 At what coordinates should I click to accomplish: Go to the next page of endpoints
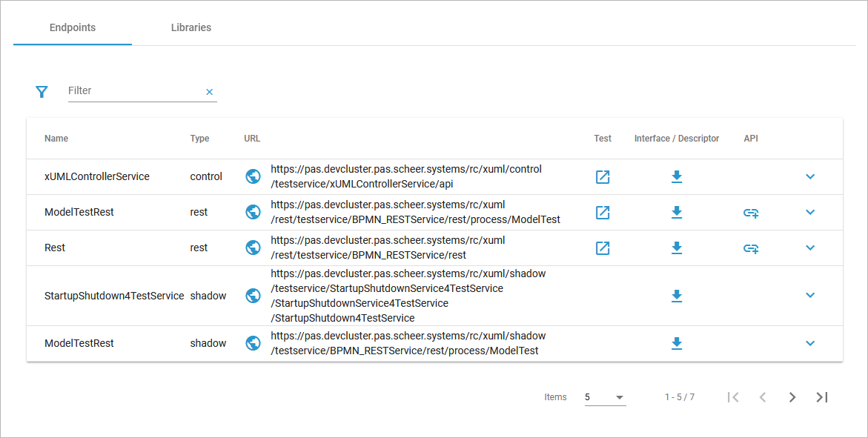tap(792, 396)
